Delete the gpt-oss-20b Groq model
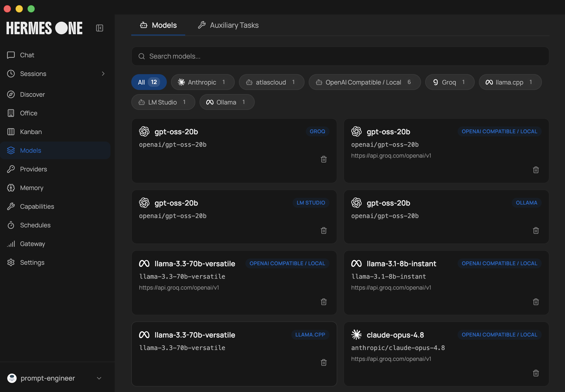 tap(324, 159)
